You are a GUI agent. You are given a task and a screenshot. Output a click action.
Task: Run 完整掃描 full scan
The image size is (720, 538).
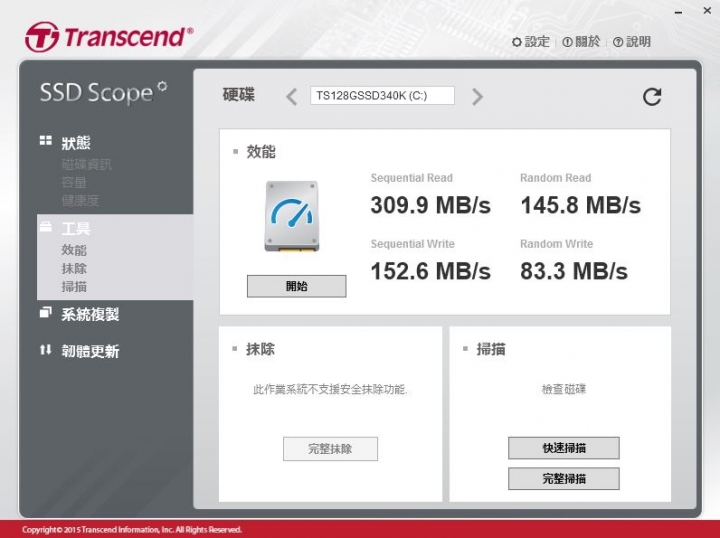[563, 479]
